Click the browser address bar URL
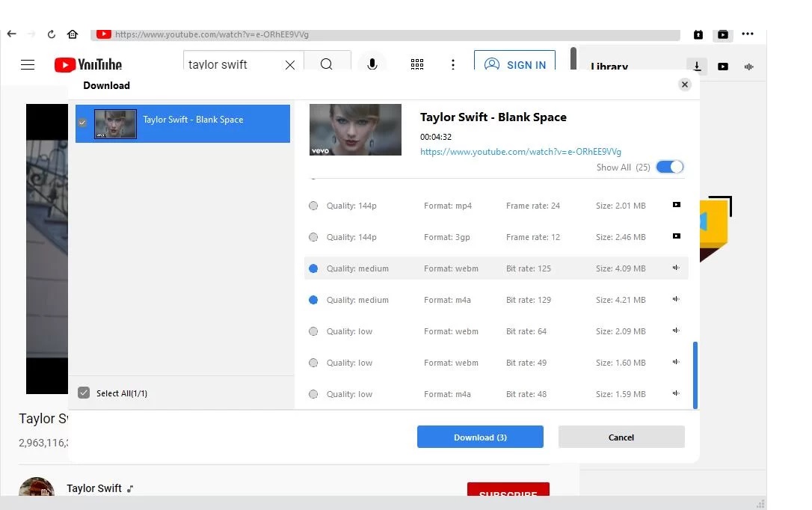The image size is (812, 510). click(x=212, y=34)
